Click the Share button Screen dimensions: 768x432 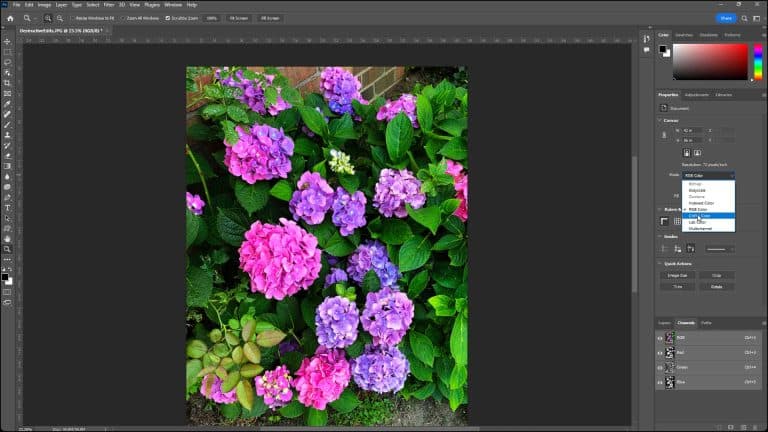(x=726, y=18)
